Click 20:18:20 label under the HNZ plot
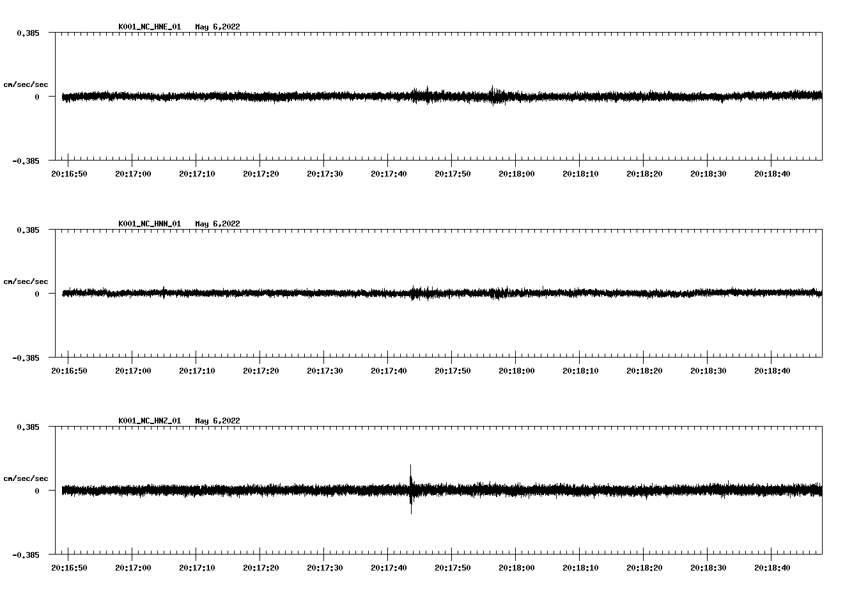The image size is (868, 591). (644, 568)
